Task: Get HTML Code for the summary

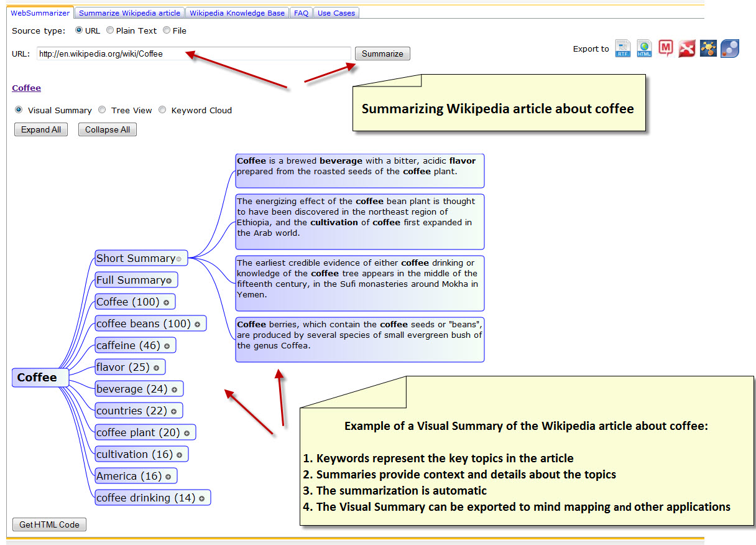Action: 49,524
